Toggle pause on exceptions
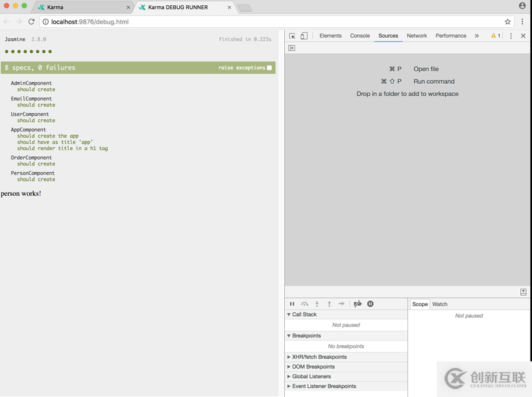Screen dimensions: 532x397 (370, 304)
